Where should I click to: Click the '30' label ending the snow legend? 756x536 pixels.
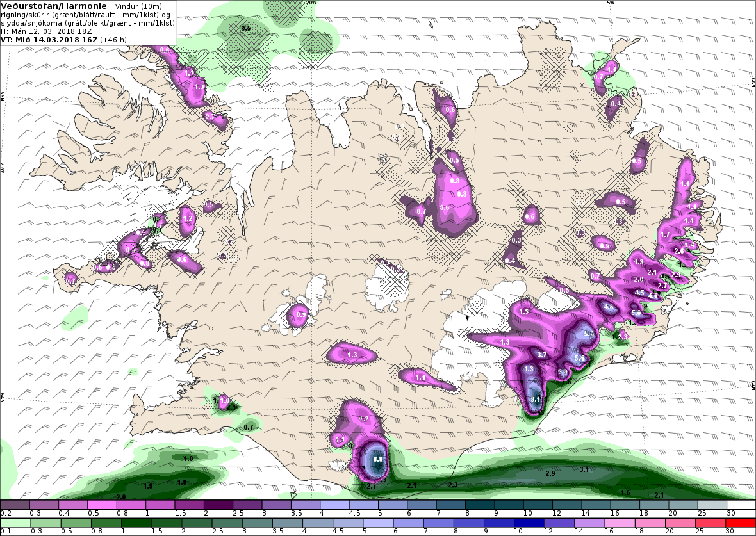[x=730, y=514]
